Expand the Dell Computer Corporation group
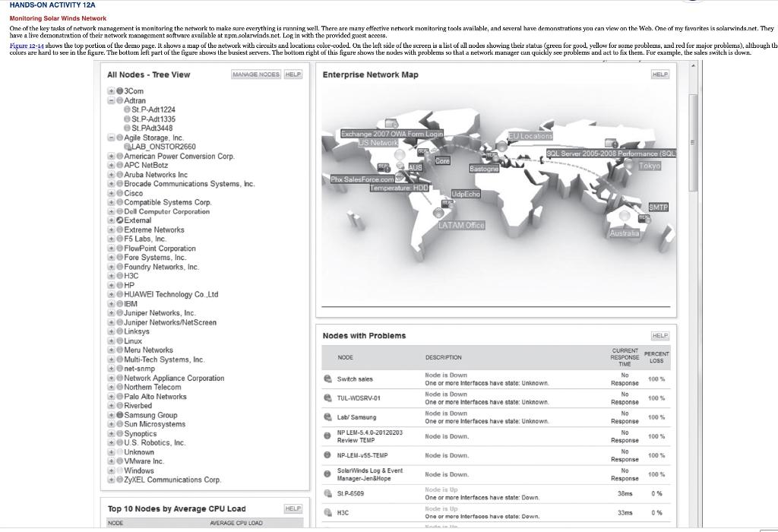 [x=111, y=211]
